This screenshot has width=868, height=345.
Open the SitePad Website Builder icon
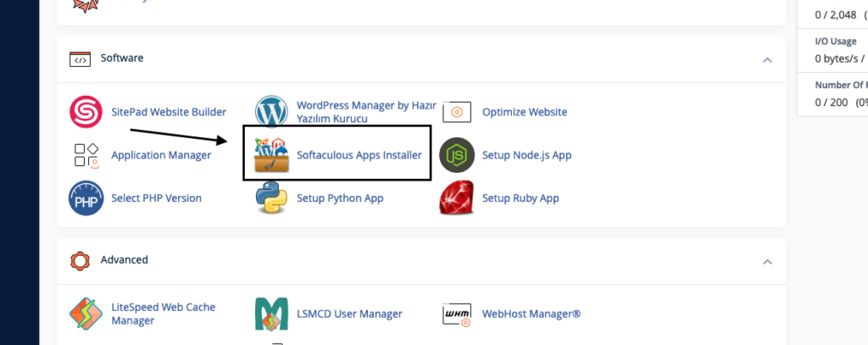click(86, 112)
